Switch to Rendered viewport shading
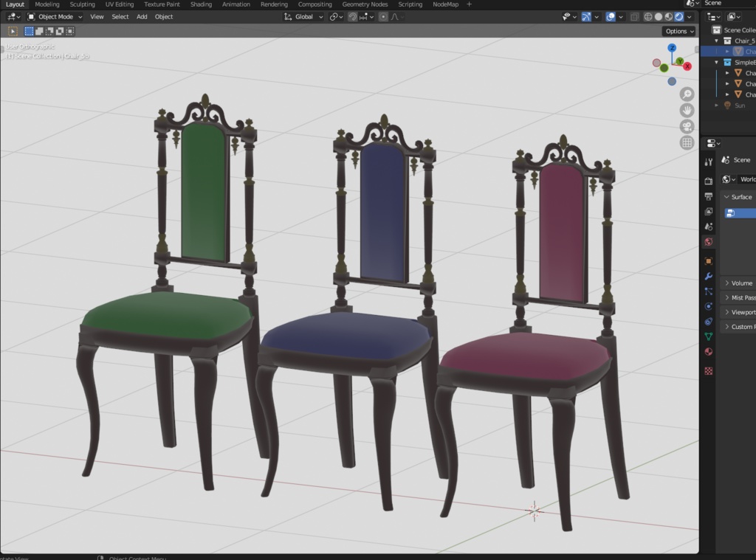This screenshot has height=560, width=756. click(678, 16)
